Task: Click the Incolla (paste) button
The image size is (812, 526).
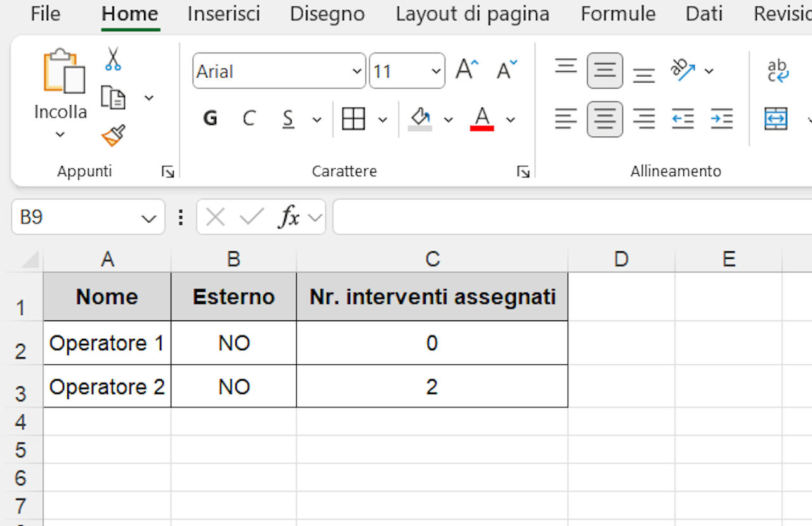Action: 60,89
